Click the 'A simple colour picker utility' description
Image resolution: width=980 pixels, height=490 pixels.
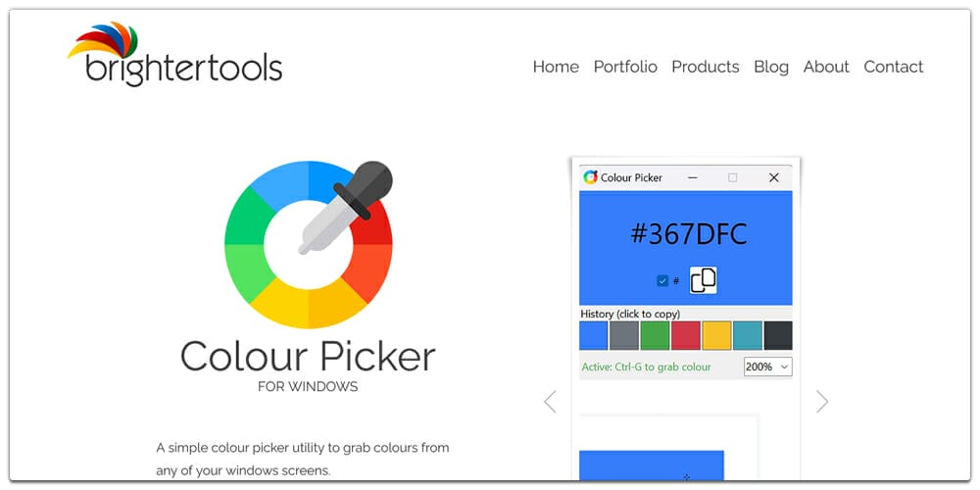click(x=303, y=459)
